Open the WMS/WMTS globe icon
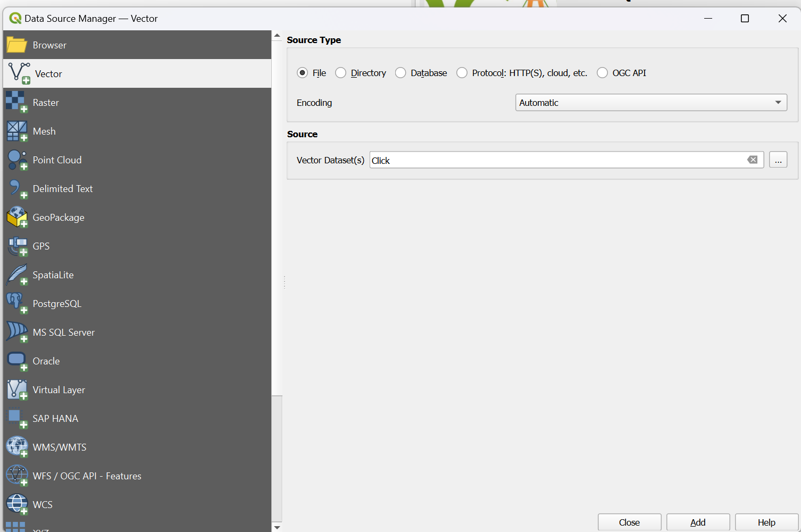Image resolution: width=801 pixels, height=532 pixels. click(16, 447)
